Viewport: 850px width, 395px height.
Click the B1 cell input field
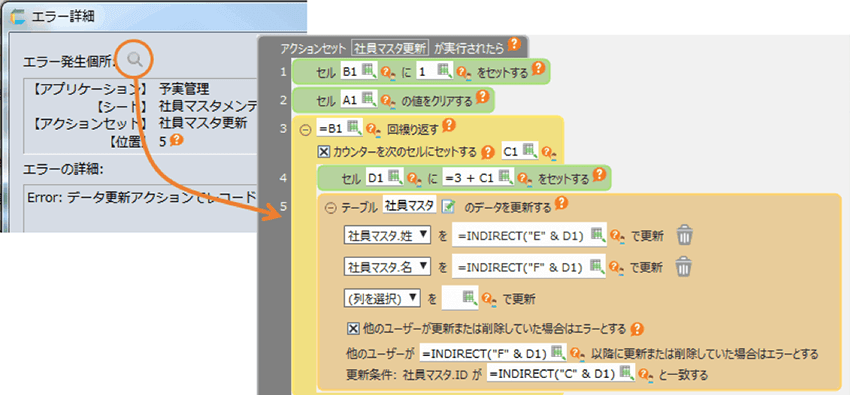click(x=359, y=71)
